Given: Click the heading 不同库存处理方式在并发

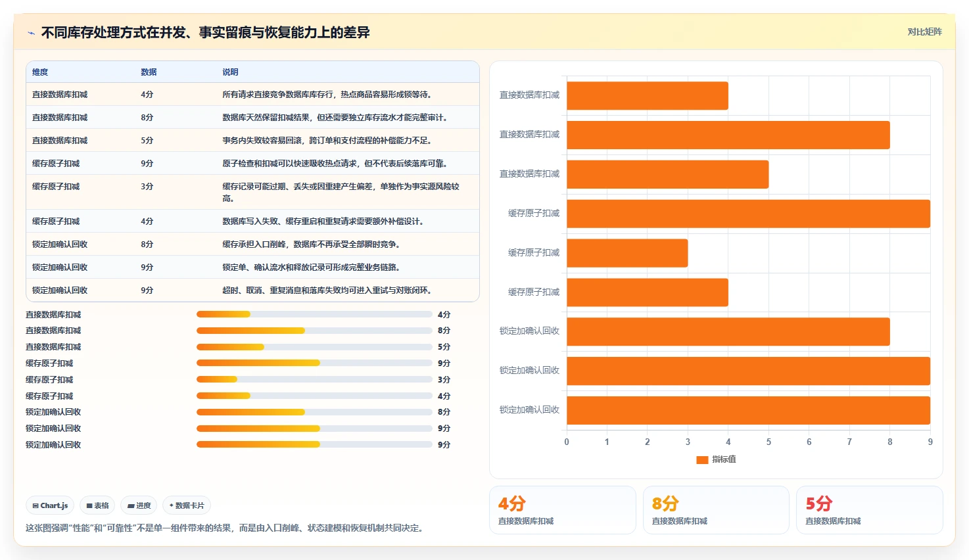Looking at the screenshot, I should click(x=205, y=32).
